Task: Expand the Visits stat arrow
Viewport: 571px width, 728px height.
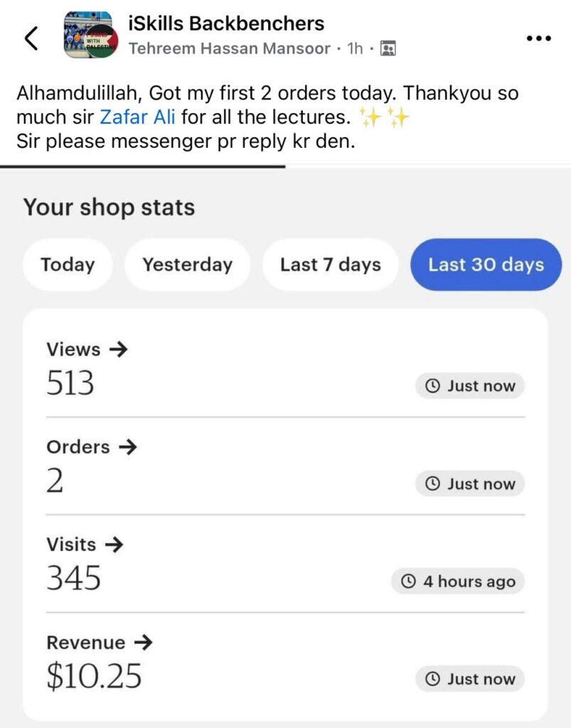Action: coord(114,545)
